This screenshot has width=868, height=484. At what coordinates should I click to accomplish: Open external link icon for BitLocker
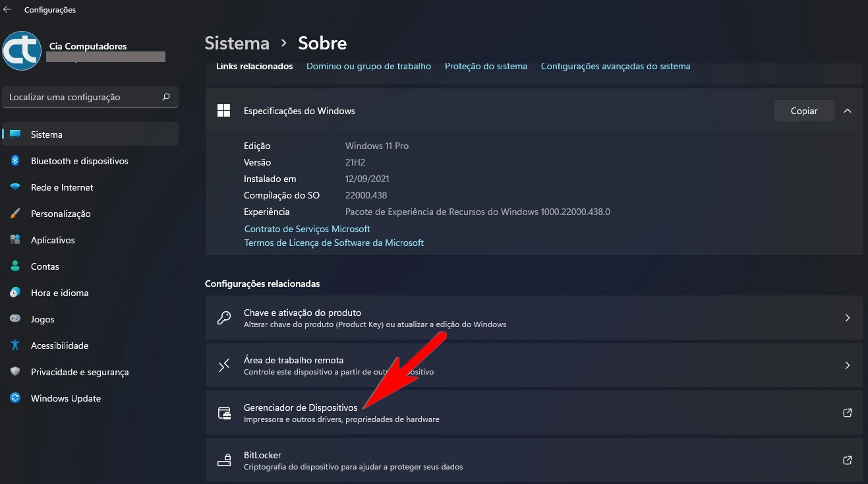point(848,460)
